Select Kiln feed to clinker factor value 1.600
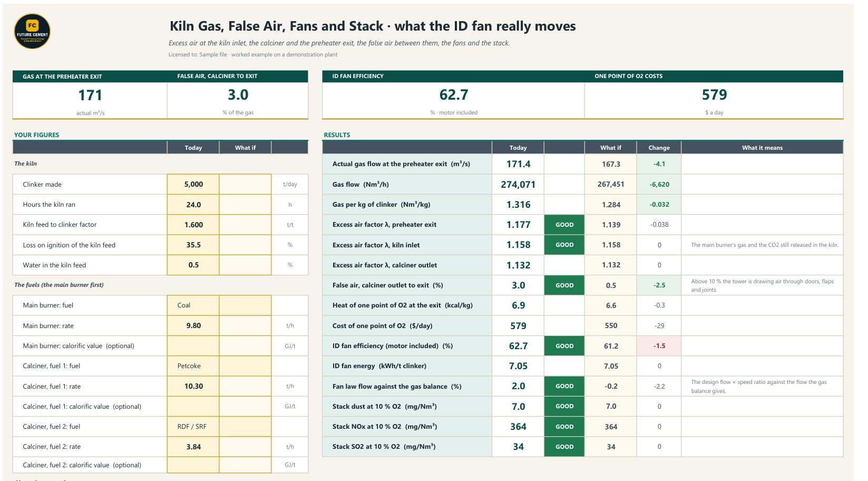Image resolution: width=868 pixels, height=481 pixels. pos(193,225)
